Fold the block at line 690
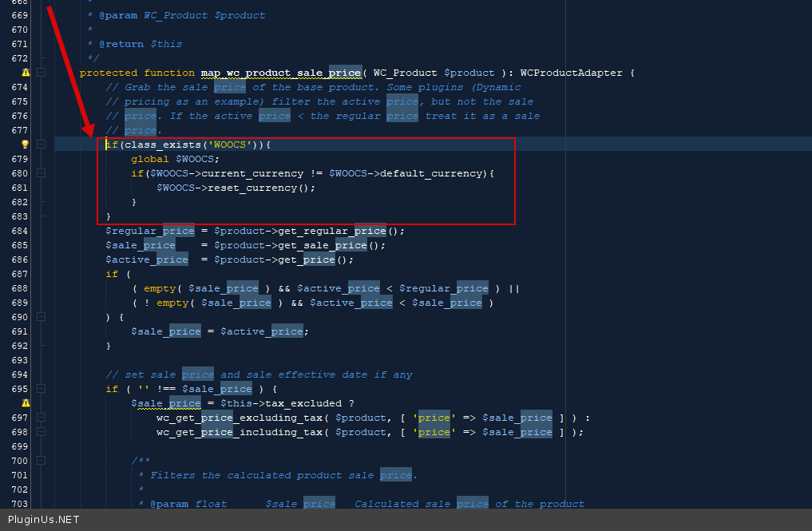The width and height of the screenshot is (812, 531). point(41,317)
